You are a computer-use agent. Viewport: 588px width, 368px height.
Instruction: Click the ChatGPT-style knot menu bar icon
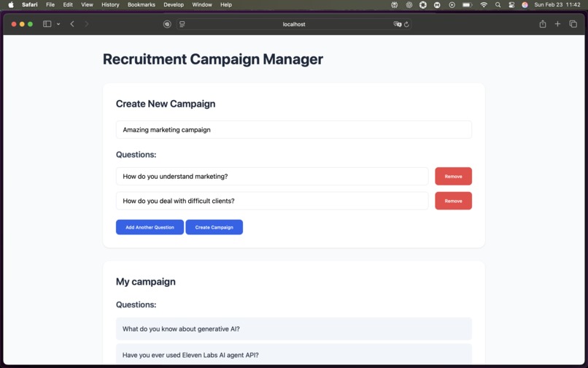[x=409, y=5]
